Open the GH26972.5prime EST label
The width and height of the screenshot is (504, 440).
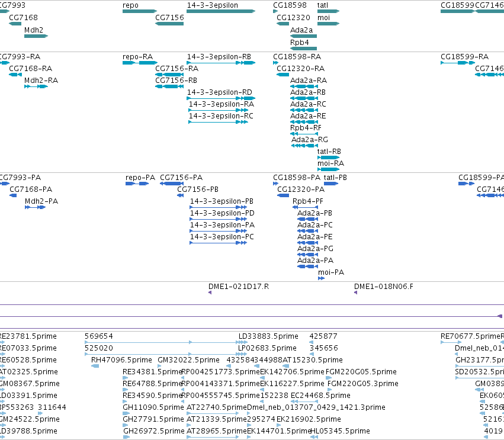(x=154, y=431)
